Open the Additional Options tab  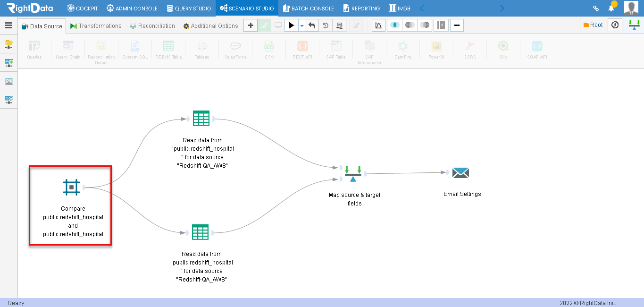[x=210, y=26]
